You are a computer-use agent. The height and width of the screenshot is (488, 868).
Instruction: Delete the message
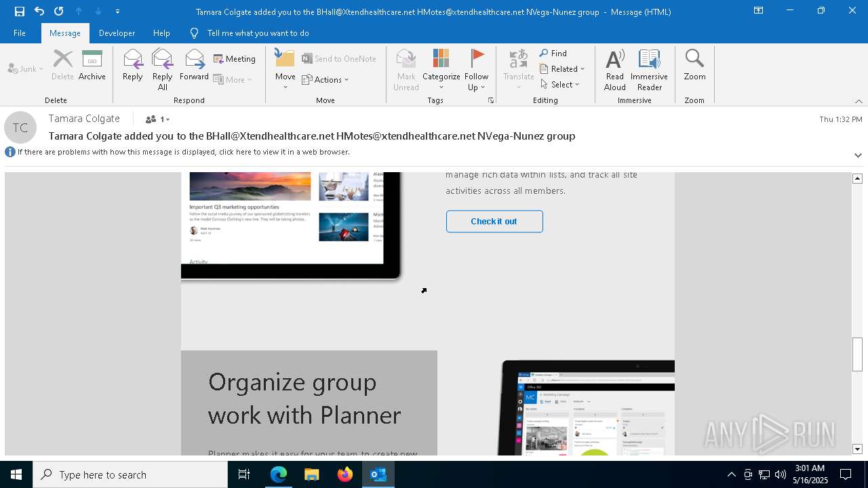tap(62, 66)
